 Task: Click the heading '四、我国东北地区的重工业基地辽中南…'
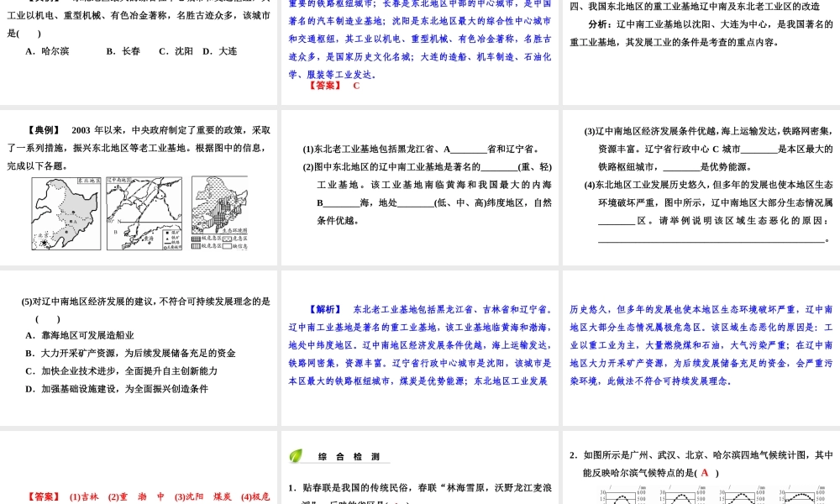[x=695, y=7]
